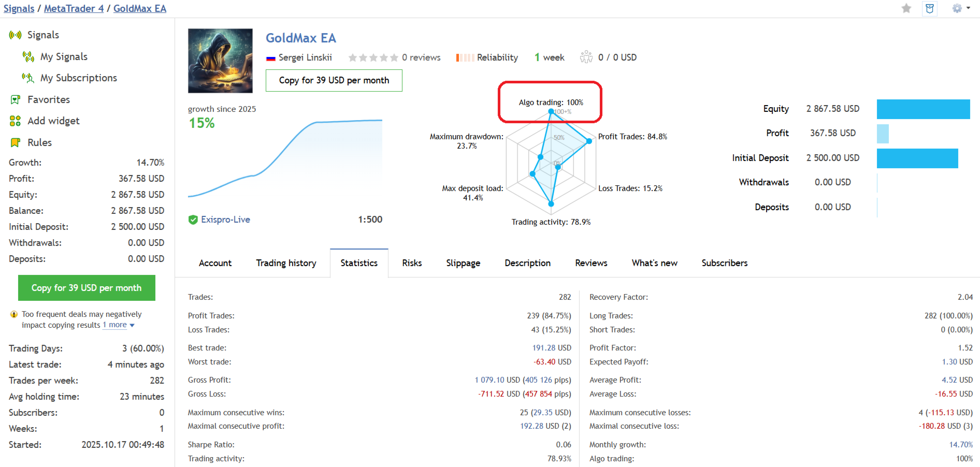
Task: Click the subscribers group icon beside 0 / 0 USD
Action: click(586, 57)
